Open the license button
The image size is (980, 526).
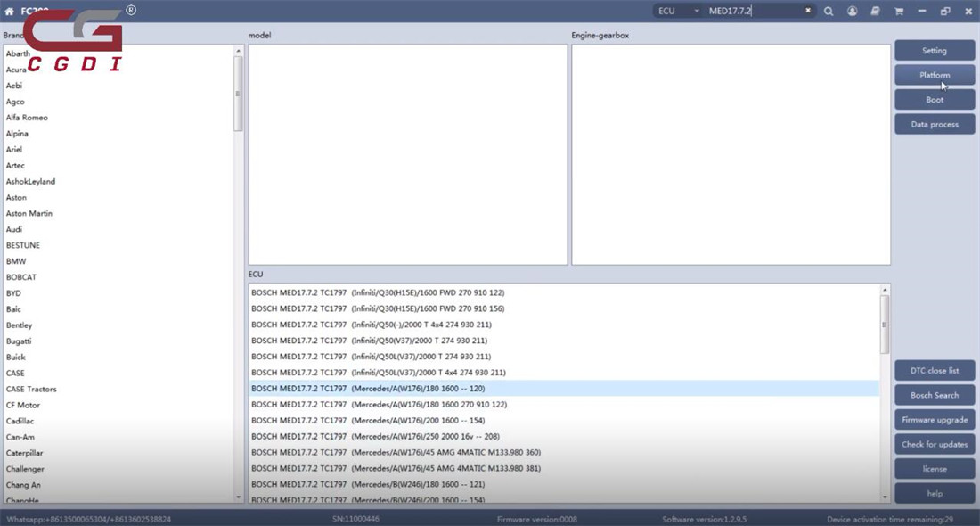[935, 469]
